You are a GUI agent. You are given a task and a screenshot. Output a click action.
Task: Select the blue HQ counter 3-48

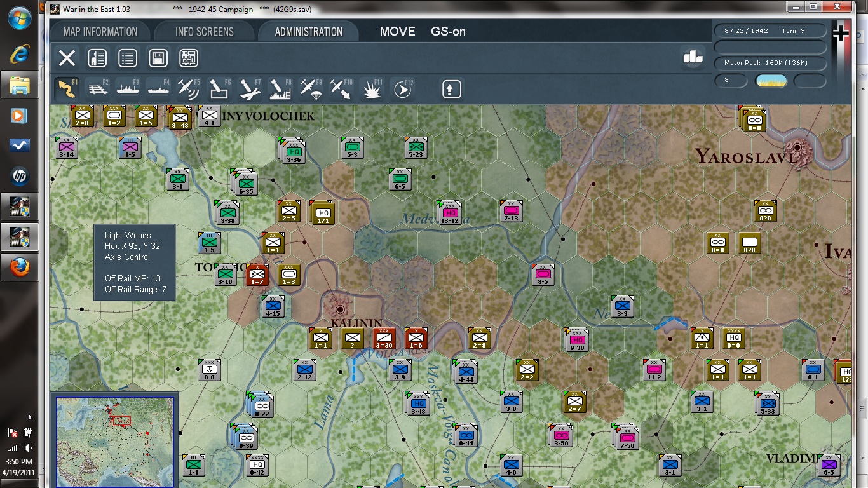coord(417,403)
